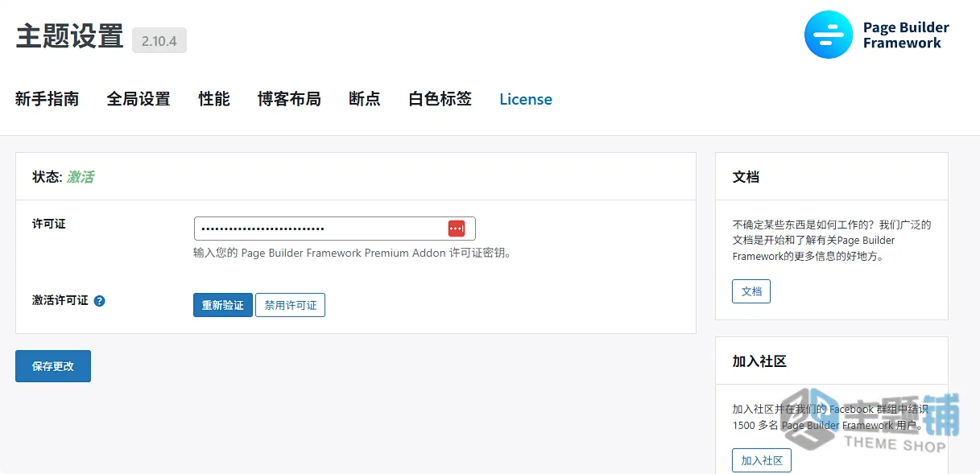980x474 pixels.
Task: Click the 激活 status text
Action: (x=81, y=177)
